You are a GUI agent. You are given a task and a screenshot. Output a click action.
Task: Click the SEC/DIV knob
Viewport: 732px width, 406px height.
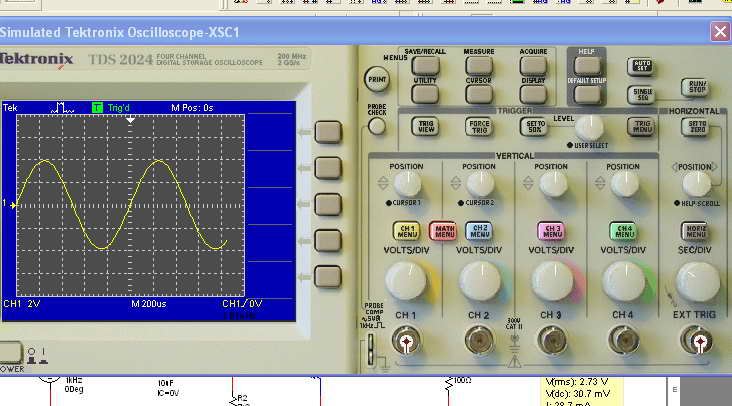pos(697,282)
